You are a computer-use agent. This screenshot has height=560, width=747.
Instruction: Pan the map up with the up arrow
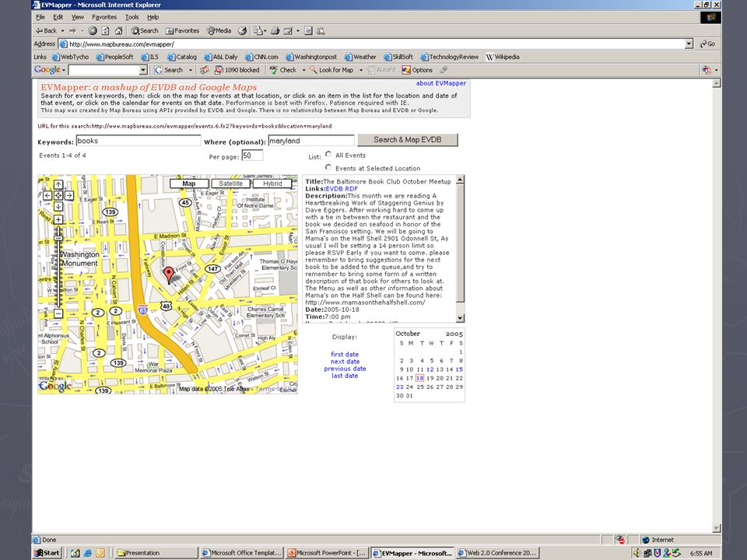[58, 184]
